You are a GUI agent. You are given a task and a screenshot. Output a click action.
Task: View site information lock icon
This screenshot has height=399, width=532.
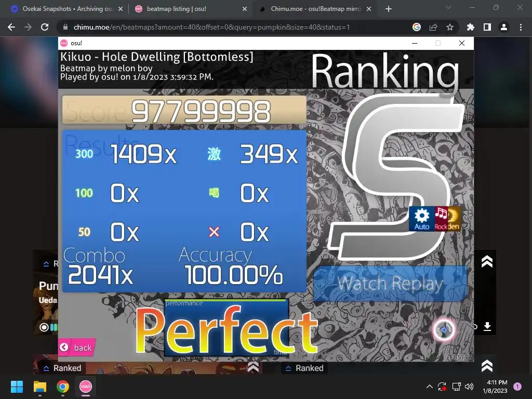click(65, 27)
